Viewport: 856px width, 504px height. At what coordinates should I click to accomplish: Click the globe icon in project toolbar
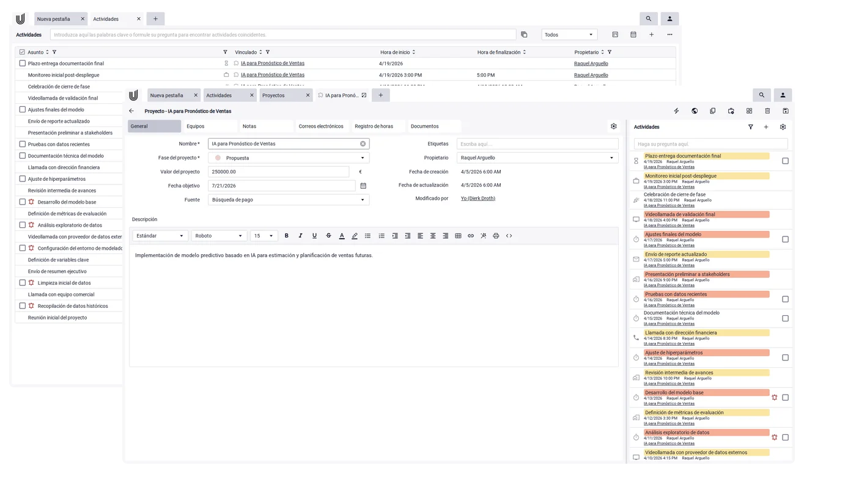coord(695,111)
